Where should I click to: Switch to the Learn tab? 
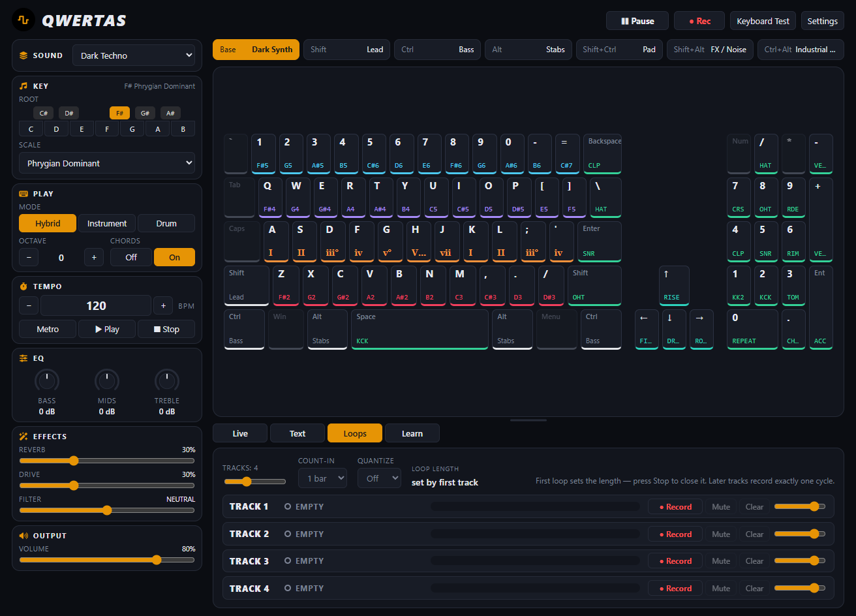pyautogui.click(x=412, y=433)
